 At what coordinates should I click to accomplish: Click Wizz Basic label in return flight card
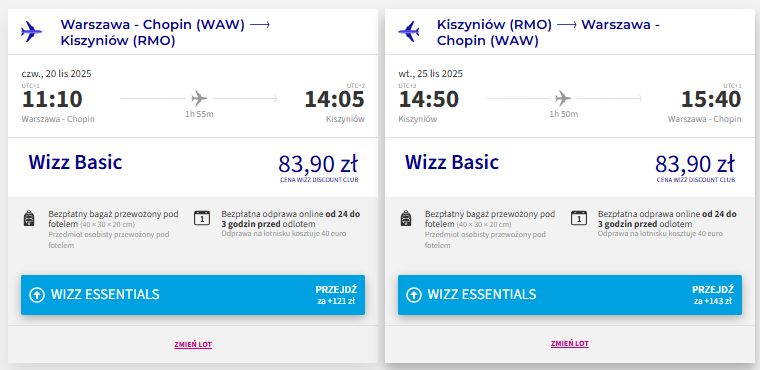pos(452,162)
